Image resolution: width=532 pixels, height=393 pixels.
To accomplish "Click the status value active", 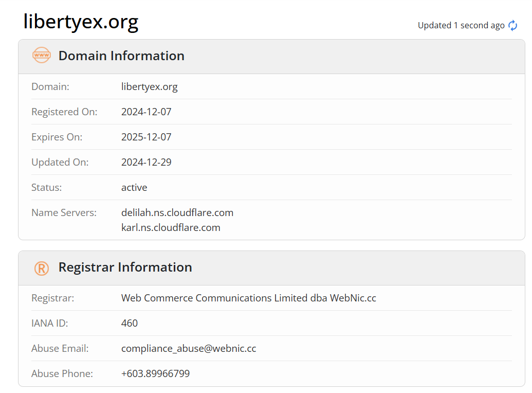I will tap(134, 188).
